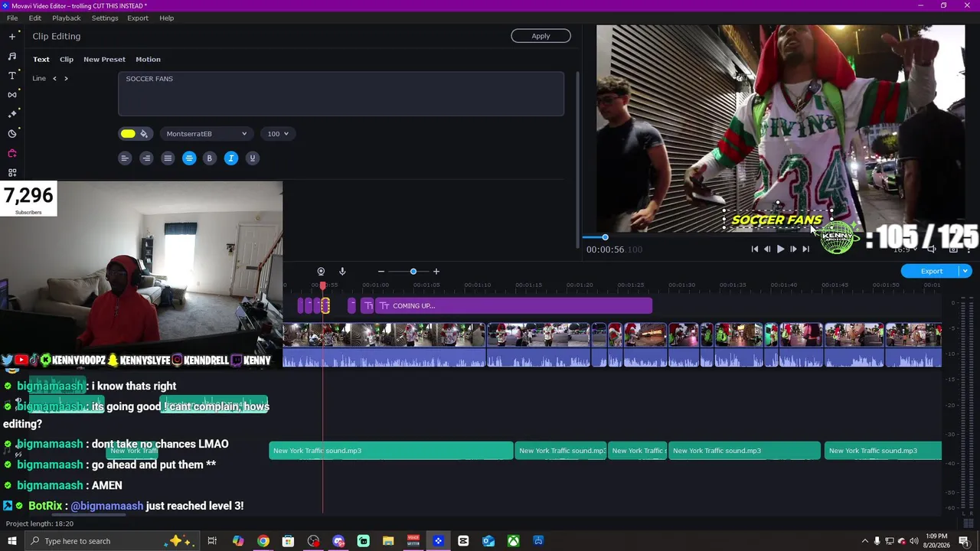Open the File menu
980x551 pixels.
[x=12, y=18]
